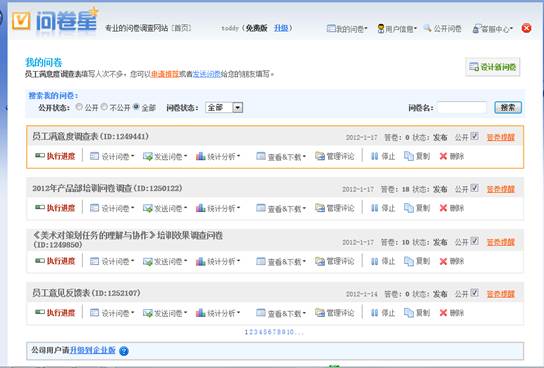Select the 公开 radio button

click(x=79, y=107)
